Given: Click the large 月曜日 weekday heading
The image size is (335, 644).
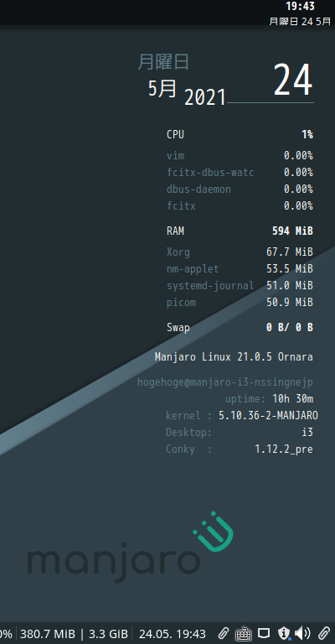Looking at the screenshot, I should (163, 62).
